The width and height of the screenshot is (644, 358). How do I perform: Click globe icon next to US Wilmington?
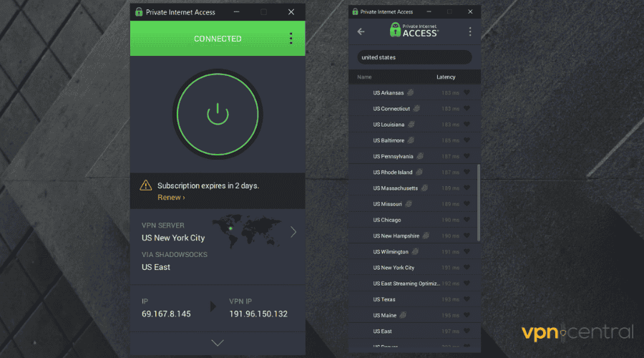[415, 251]
